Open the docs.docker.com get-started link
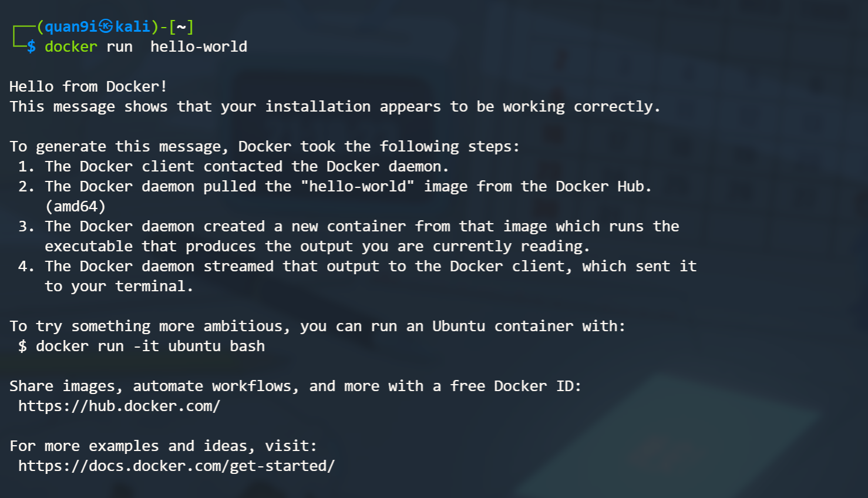 176,466
